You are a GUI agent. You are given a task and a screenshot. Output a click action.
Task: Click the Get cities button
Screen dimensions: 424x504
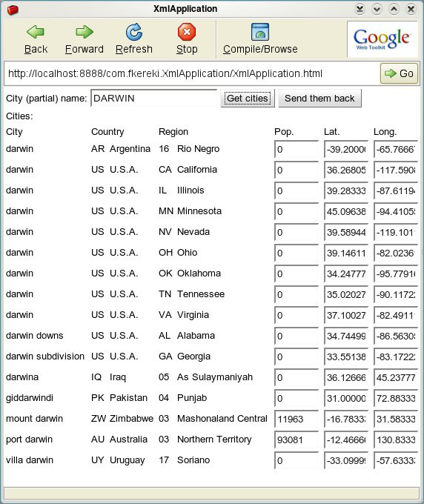(248, 99)
